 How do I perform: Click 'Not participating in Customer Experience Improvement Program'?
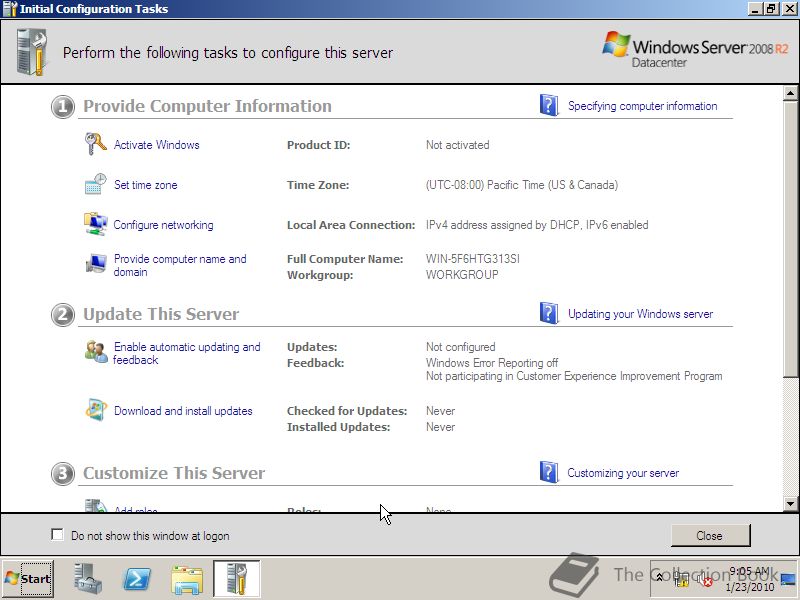pos(574,376)
